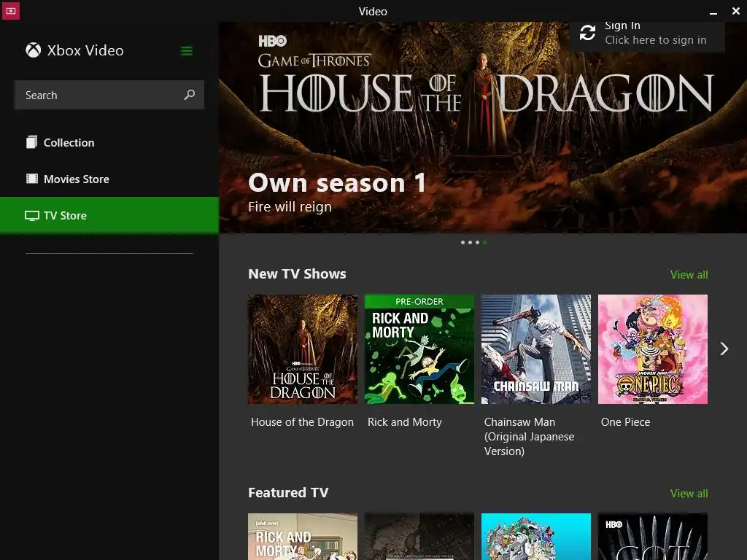Click the Collection icon in sidebar
The height and width of the screenshot is (560, 747).
pos(32,142)
